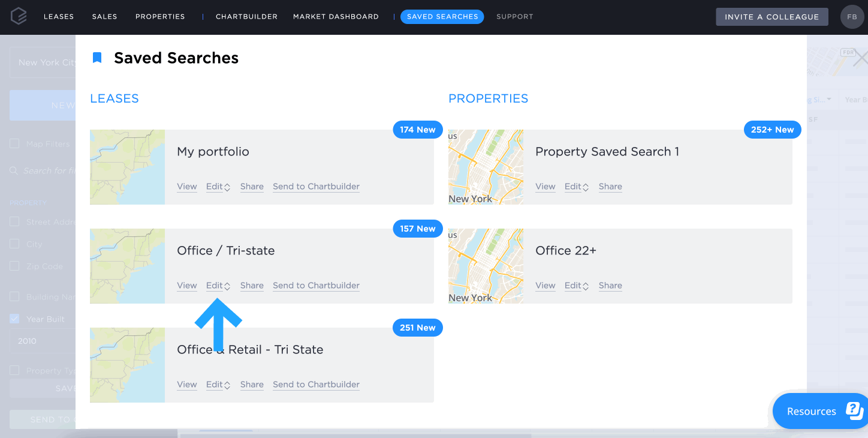Toggle the Map Filters checkbox
This screenshot has height=438, width=868.
click(14, 144)
